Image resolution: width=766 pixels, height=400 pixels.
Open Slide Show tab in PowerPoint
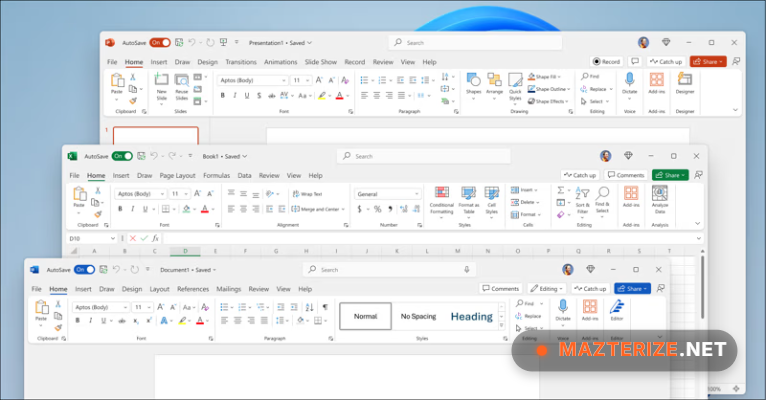point(321,62)
